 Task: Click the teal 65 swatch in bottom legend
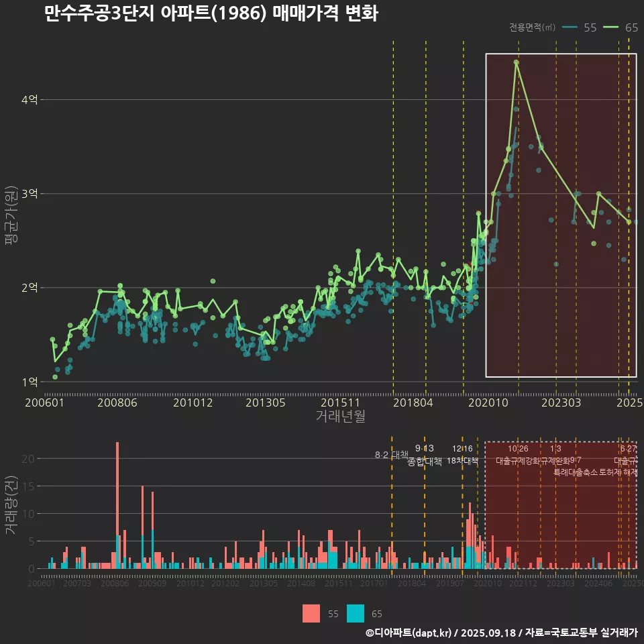(x=356, y=613)
